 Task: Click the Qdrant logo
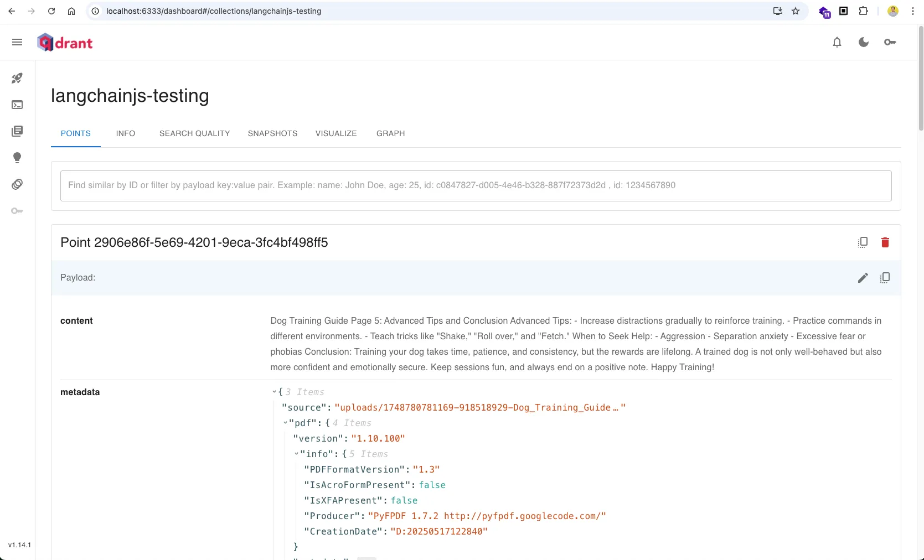tap(65, 43)
